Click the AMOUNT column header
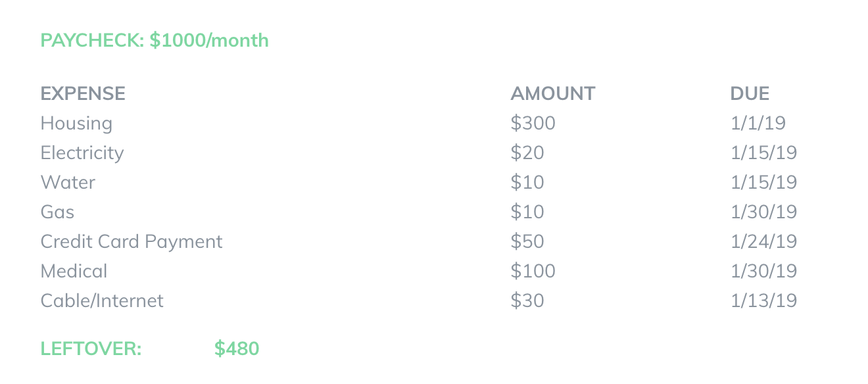868x384 pixels. coord(552,93)
